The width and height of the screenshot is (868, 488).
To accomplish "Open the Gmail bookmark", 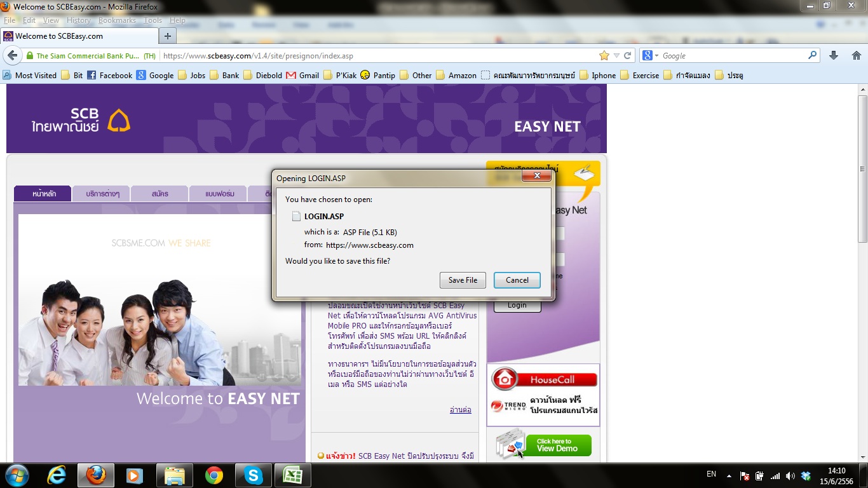I will point(302,75).
